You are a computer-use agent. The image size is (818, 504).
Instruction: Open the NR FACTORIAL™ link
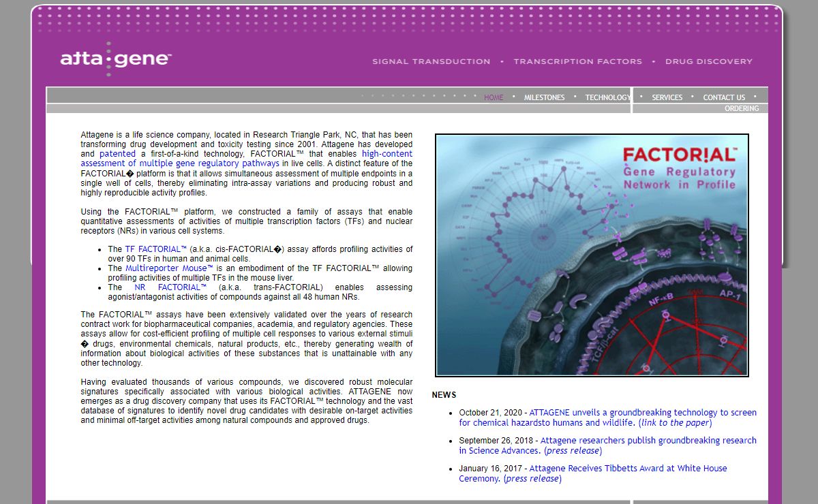pos(170,287)
